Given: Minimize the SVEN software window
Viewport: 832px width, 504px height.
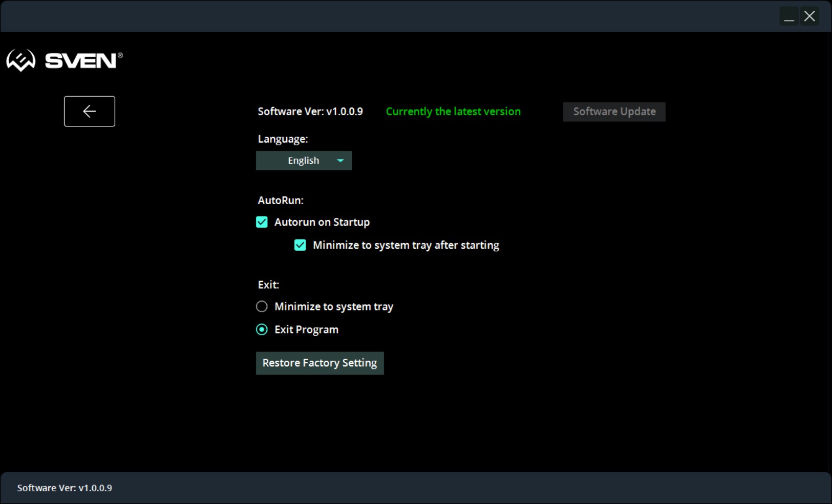Looking at the screenshot, I should coord(789,16).
